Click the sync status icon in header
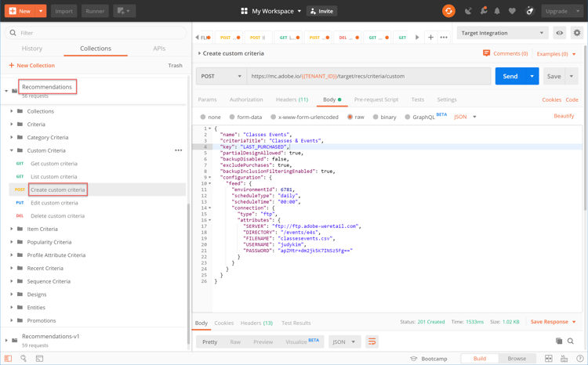The height and width of the screenshot is (365, 588). (448, 11)
